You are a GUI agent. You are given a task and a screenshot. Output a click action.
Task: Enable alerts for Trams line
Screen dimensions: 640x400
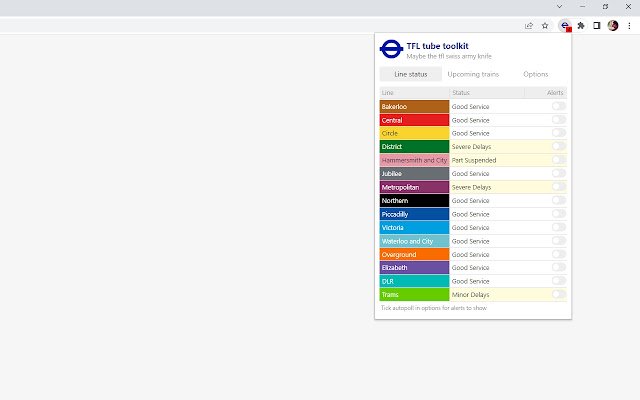click(559, 294)
